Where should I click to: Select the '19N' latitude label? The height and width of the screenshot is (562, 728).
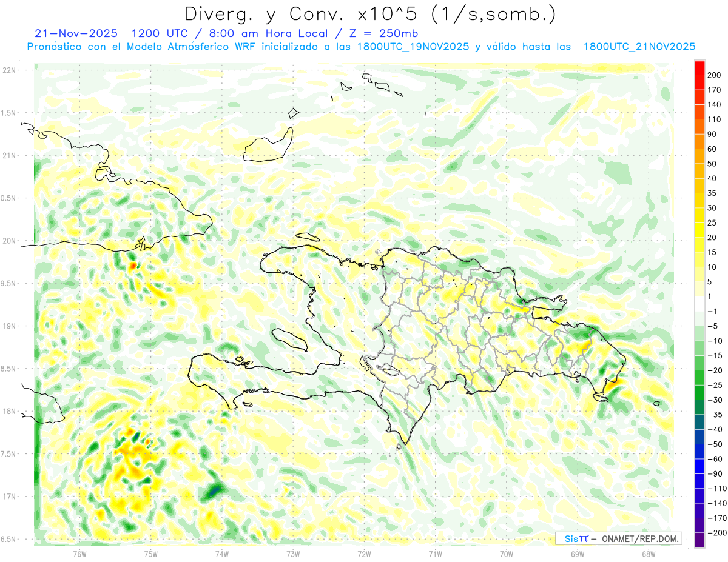(x=8, y=326)
